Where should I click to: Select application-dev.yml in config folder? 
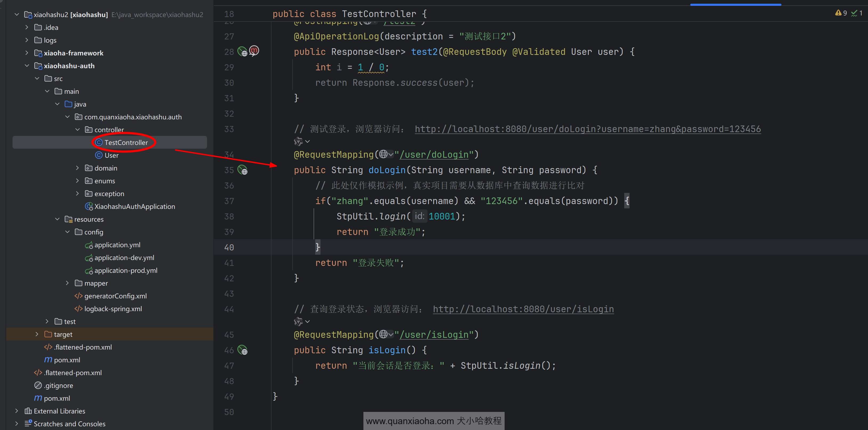(124, 258)
